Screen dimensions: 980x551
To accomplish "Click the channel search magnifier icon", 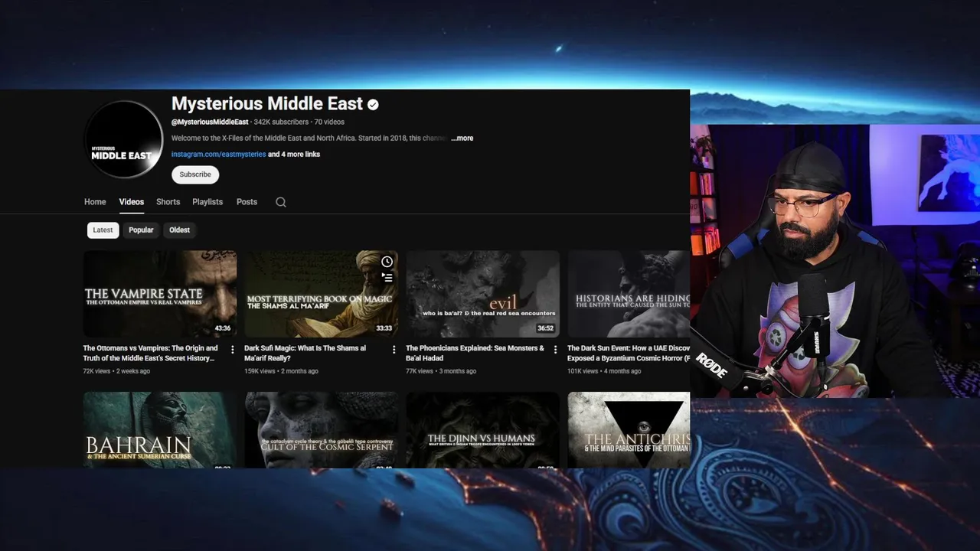I will 281,202.
